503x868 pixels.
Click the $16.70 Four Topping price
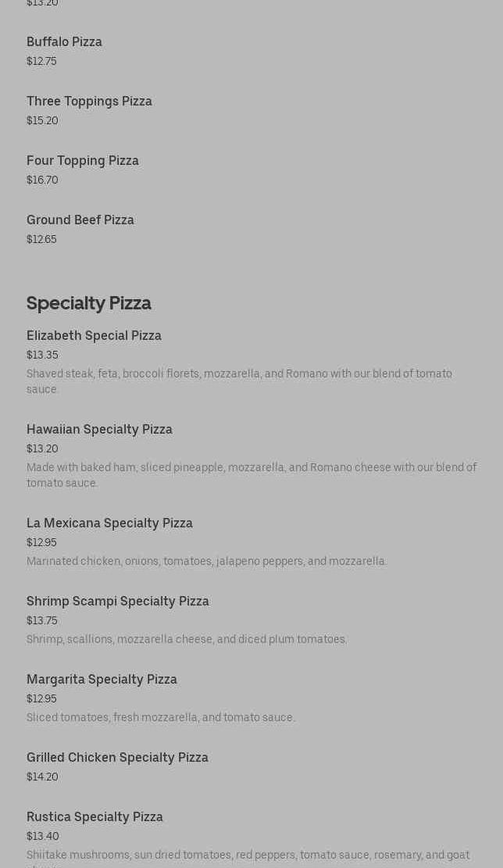42,180
